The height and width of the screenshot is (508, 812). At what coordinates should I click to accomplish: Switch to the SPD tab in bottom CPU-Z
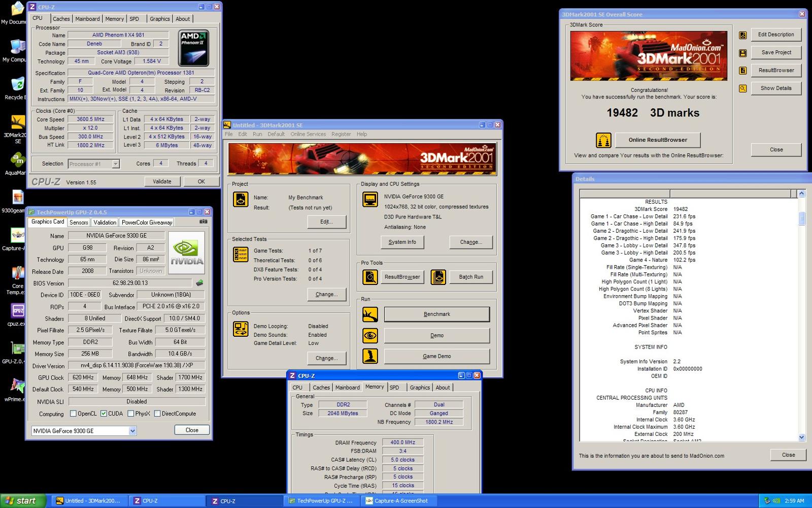394,388
